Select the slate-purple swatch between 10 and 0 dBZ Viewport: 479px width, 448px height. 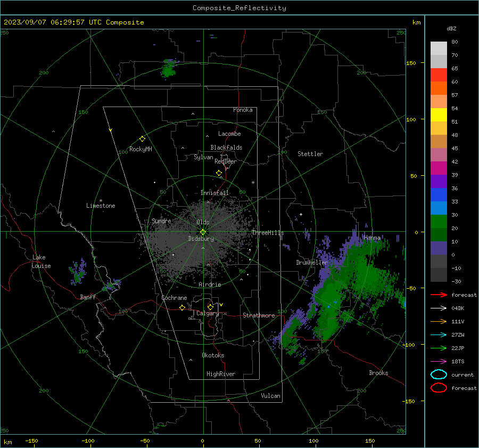439,248
